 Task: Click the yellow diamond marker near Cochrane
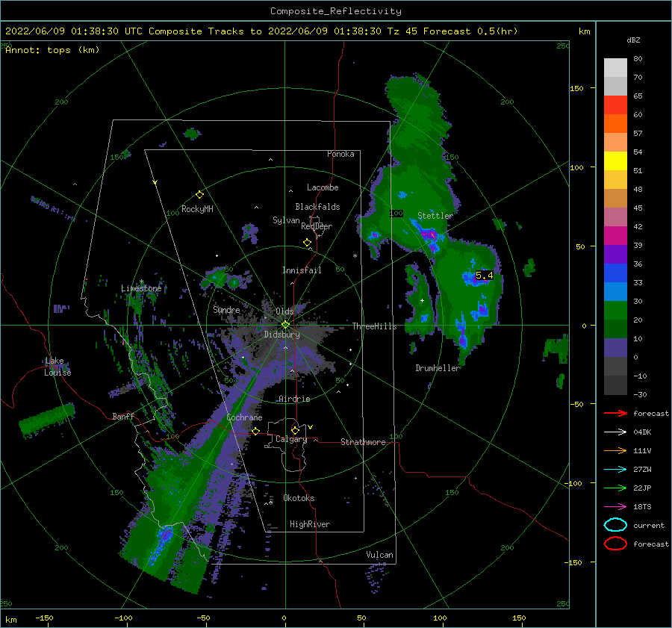(255, 431)
